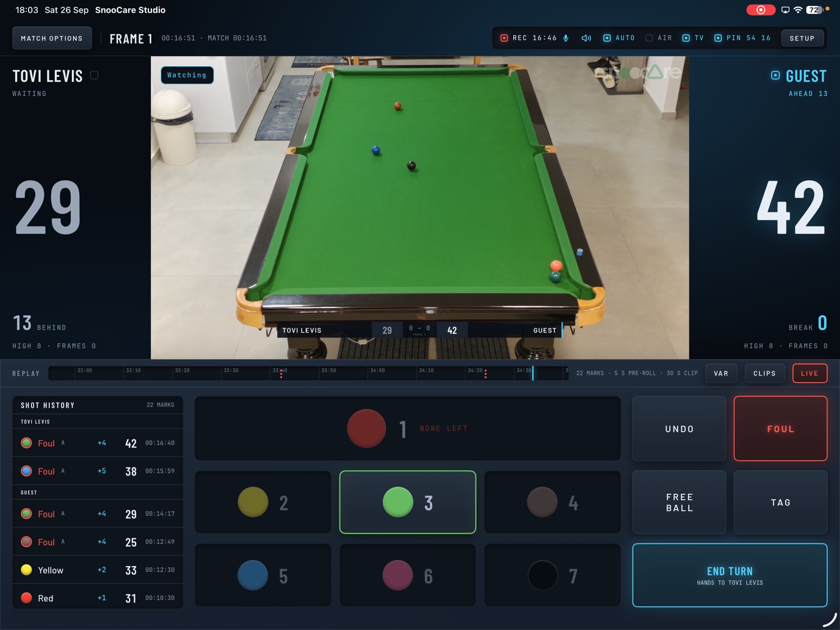Select the Foul +4 entry at 00:12:49
This screenshot has width=840, height=630.
coord(98,542)
